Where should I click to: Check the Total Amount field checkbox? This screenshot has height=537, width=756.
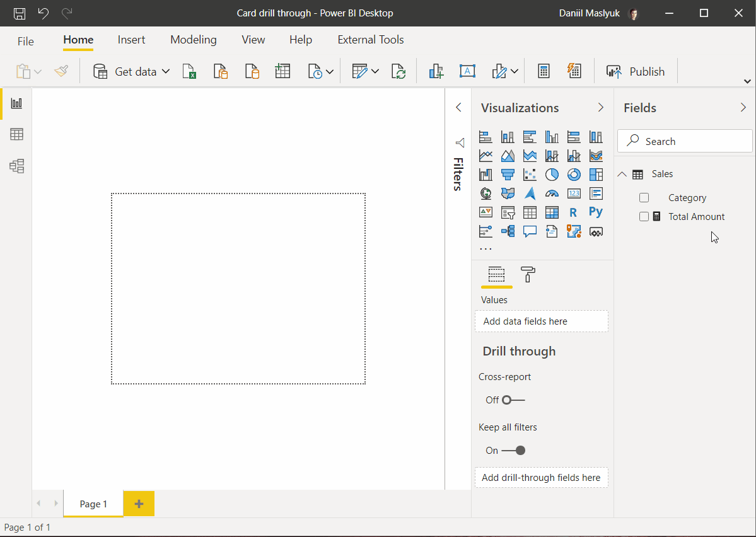coord(644,216)
